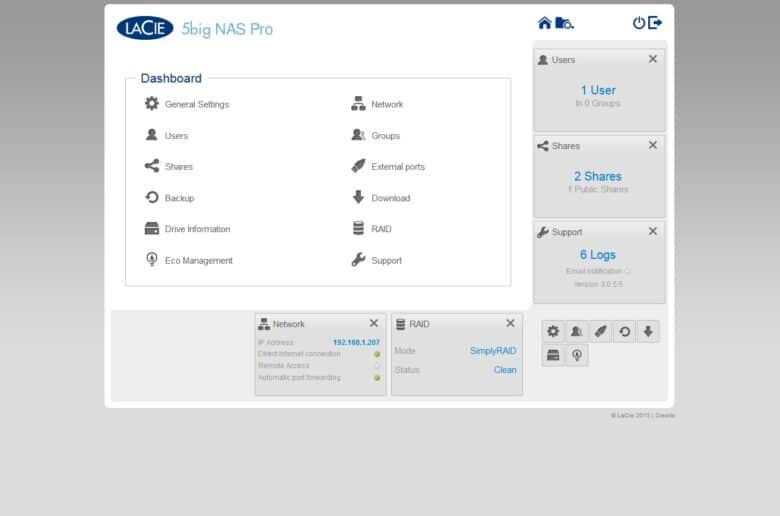Click the '2 Shares' link

598,176
